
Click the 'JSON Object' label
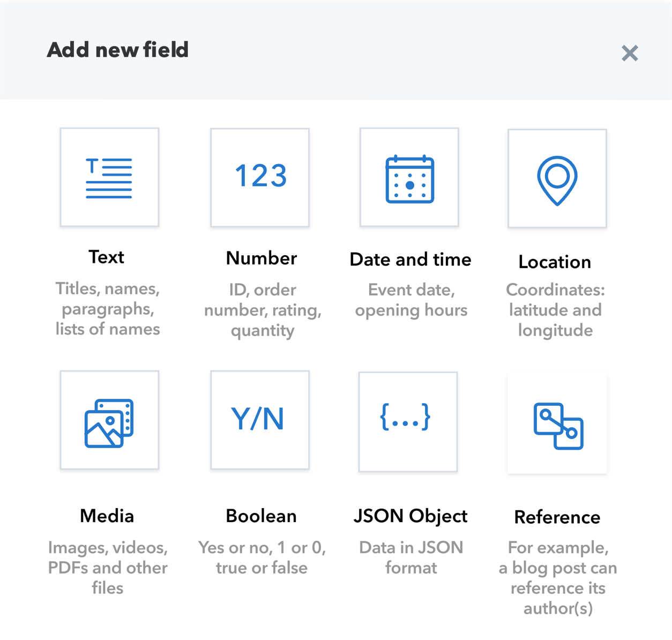410,516
